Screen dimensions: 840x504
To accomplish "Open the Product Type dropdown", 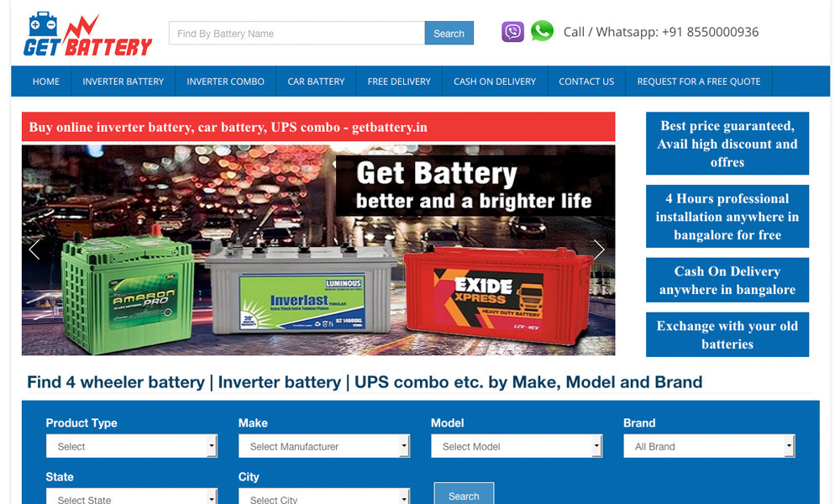I will click(x=132, y=446).
